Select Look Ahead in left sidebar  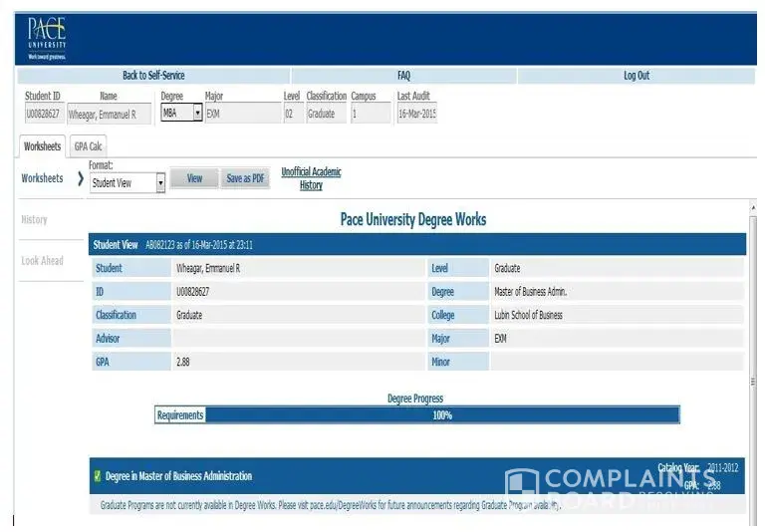pos(42,261)
